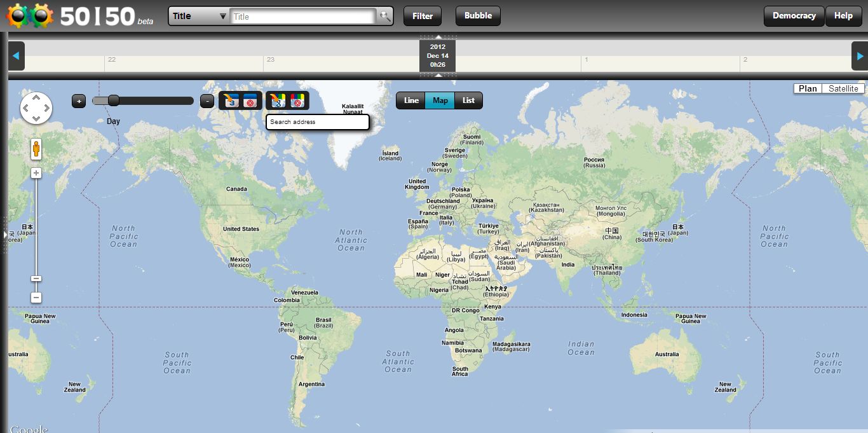
Task: Click the calendar icon with arrow and 3
Action: (231, 100)
